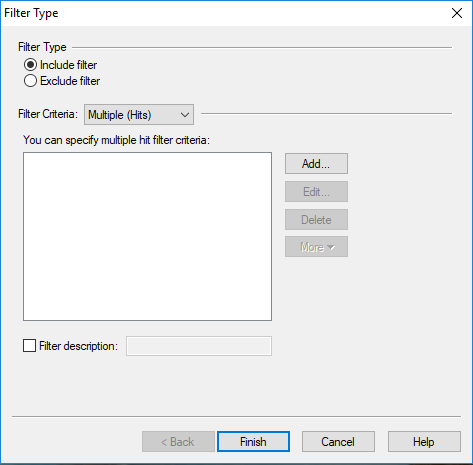Click the "Include filter" label text
473x465 pixels.
68,65
